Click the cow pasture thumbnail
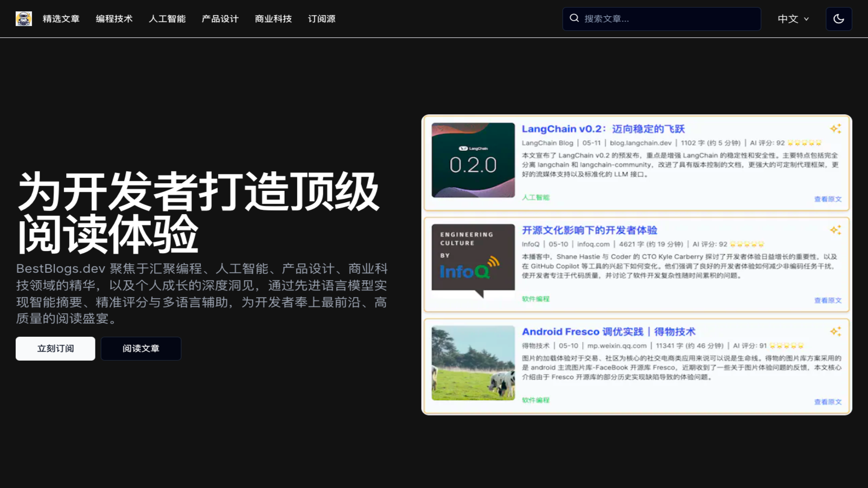 click(x=473, y=363)
